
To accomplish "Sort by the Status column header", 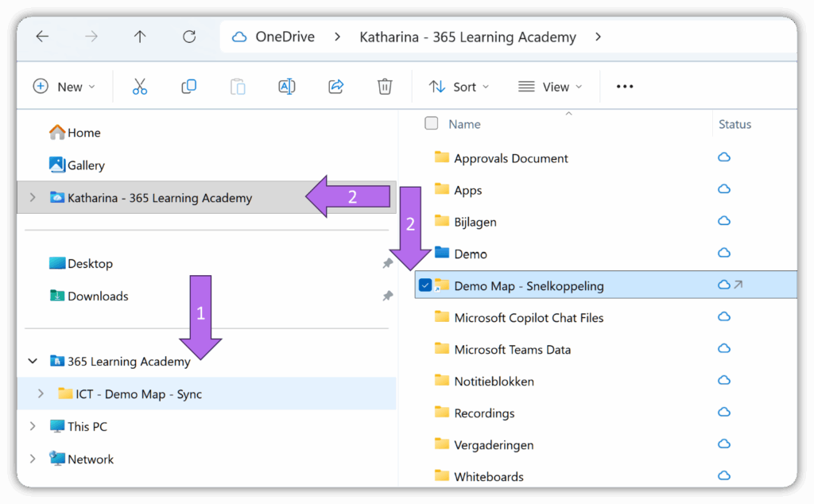I will 735,124.
